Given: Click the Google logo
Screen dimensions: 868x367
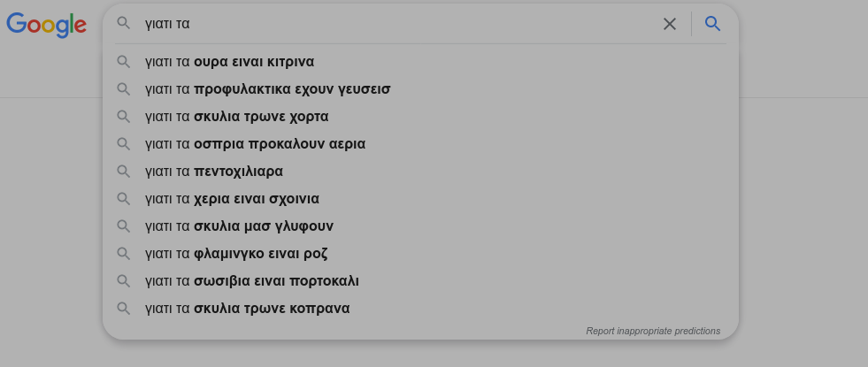Looking at the screenshot, I should click(x=47, y=25).
